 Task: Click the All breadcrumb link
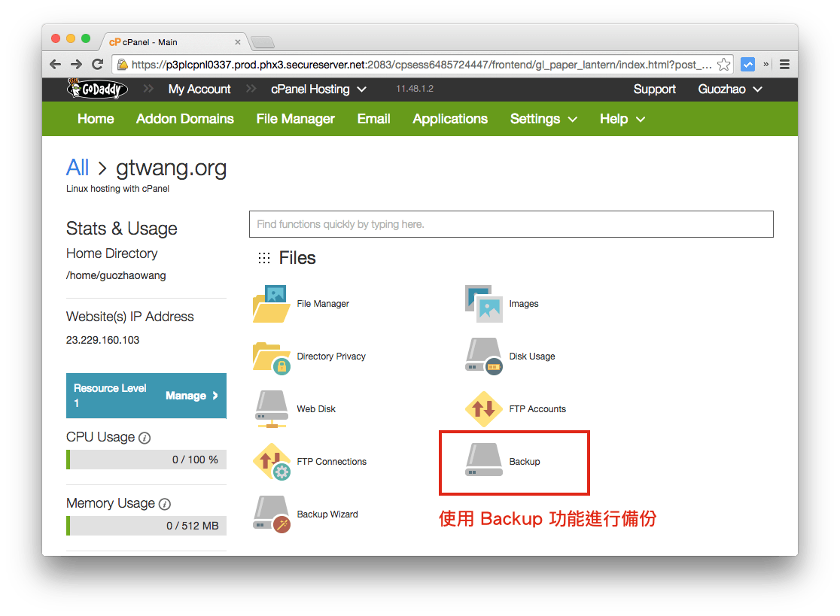click(78, 168)
